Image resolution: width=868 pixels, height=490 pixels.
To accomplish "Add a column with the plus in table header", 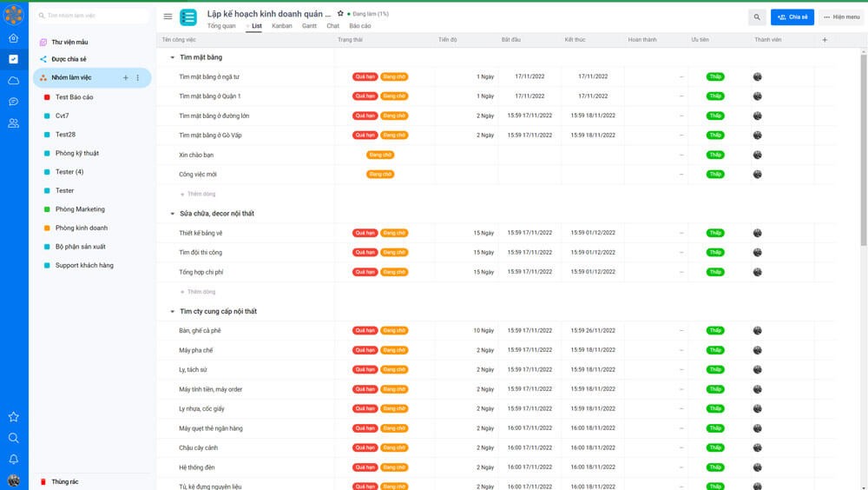I will [824, 40].
